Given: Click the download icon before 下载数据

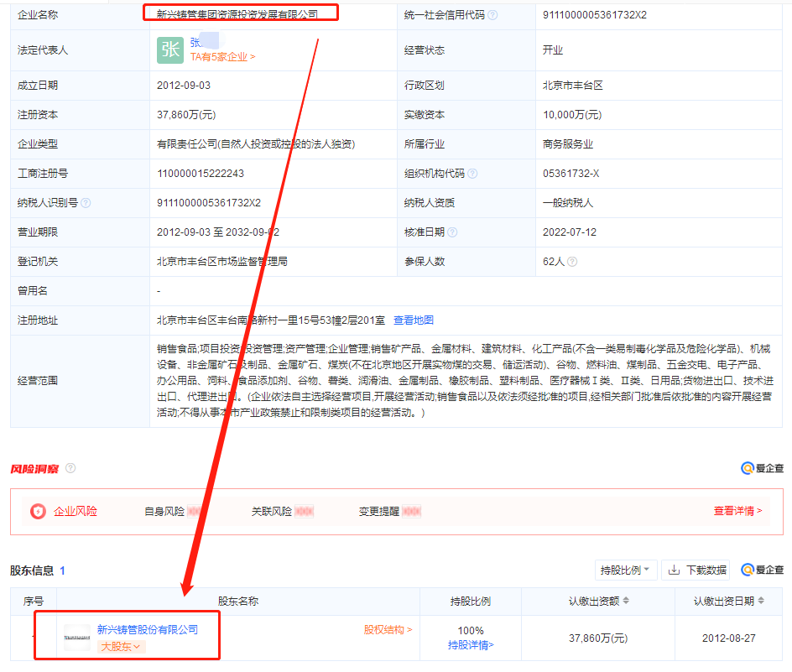Looking at the screenshot, I should [x=674, y=570].
